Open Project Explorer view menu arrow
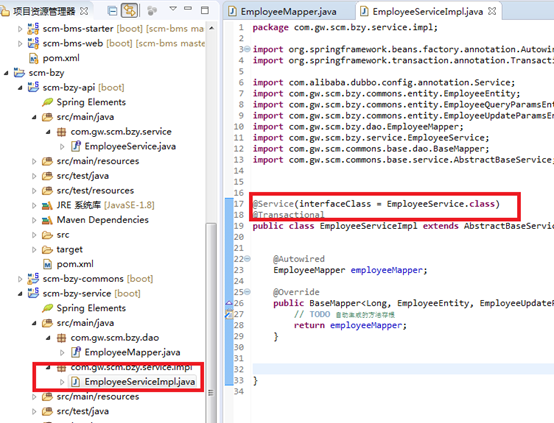The height and width of the screenshot is (423, 554). point(173,8)
